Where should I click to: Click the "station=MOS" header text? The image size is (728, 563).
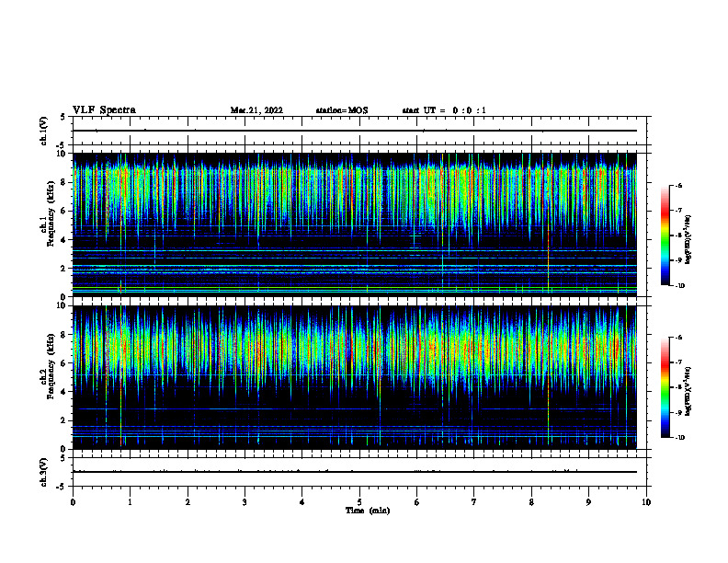tap(342, 110)
